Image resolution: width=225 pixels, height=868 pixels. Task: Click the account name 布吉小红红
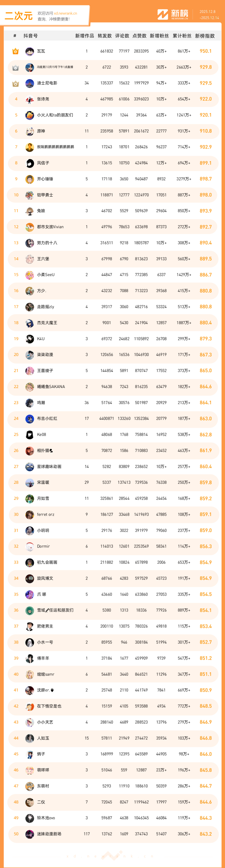(47, 418)
